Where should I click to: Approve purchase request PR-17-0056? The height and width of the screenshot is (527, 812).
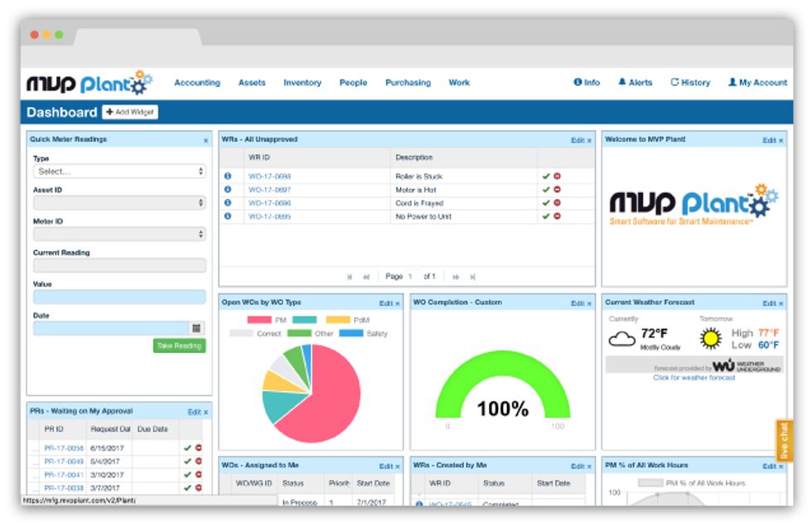[x=187, y=447]
